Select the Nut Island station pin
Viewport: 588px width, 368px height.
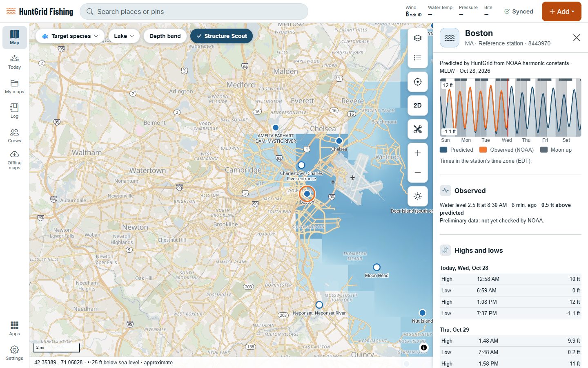pyautogui.click(x=422, y=313)
